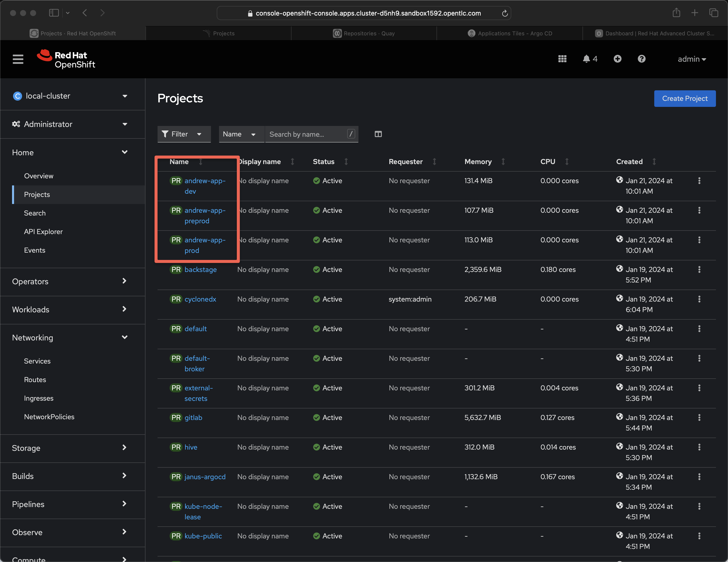The image size is (728, 562).
Task: Open the admin user menu
Action: tap(692, 59)
